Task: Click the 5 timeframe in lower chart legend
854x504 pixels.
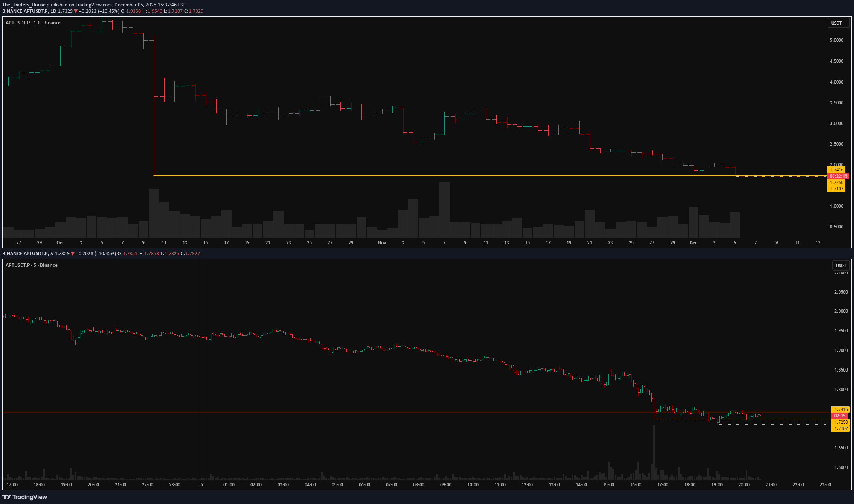Action: point(35,265)
